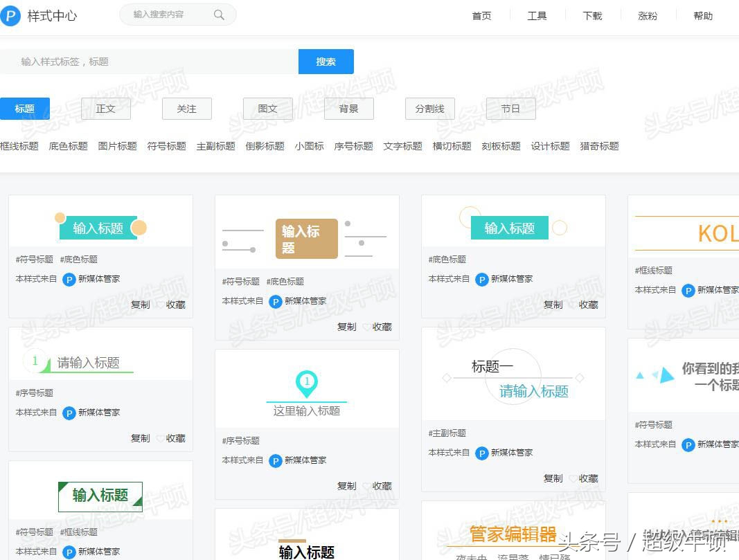Open 首页 in the top navigation
This screenshot has height=560, width=739.
point(481,15)
